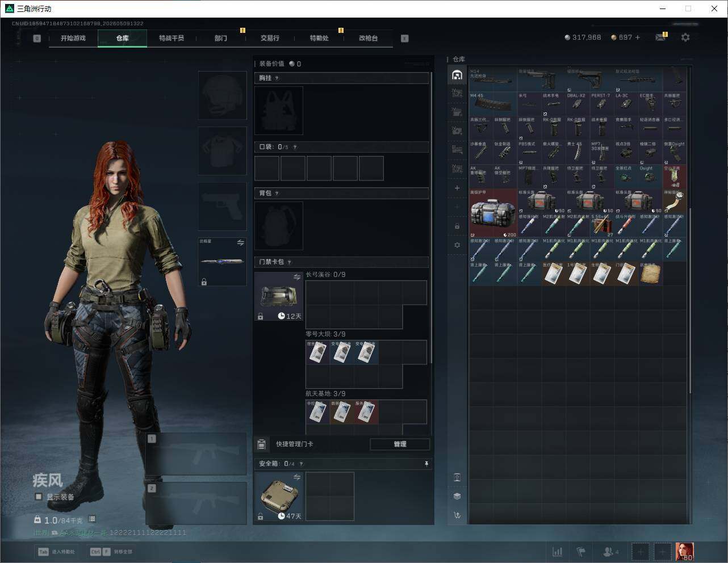Click the first empty pocket slot
The image size is (728, 563).
[x=267, y=169]
